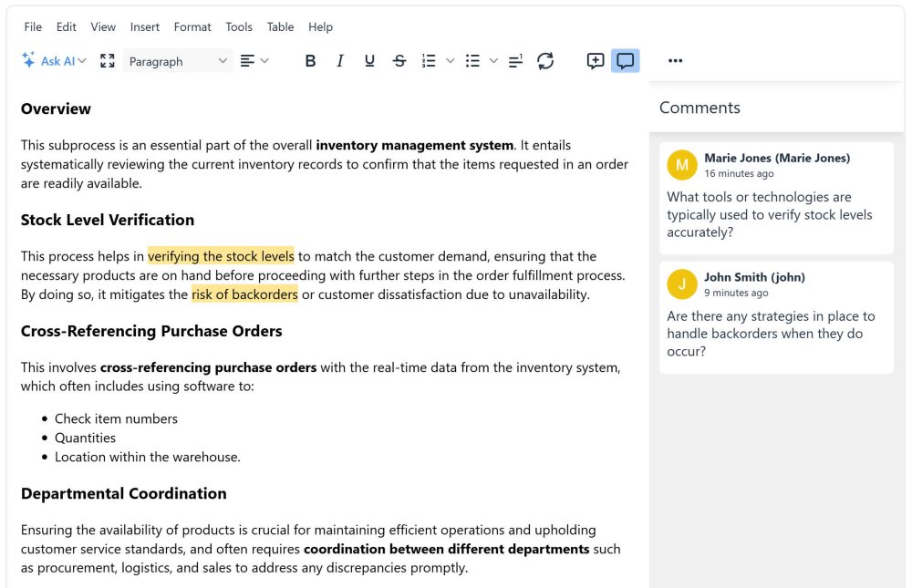Open the Insert menu

144,26
